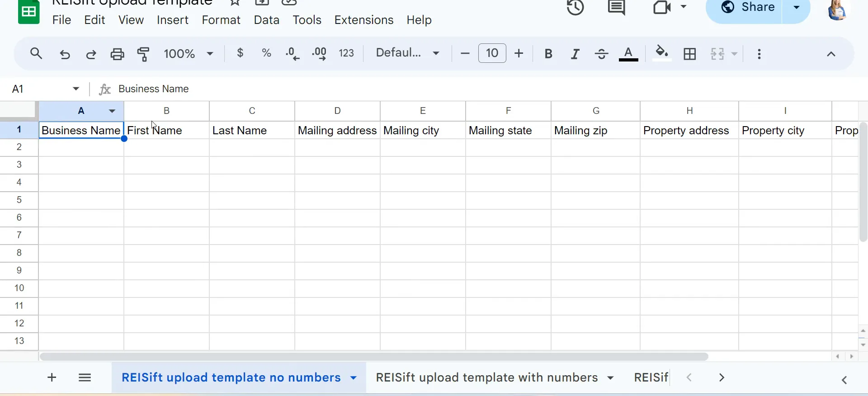
Task: Hide the menus with collapse chevron
Action: pyautogui.click(x=831, y=54)
